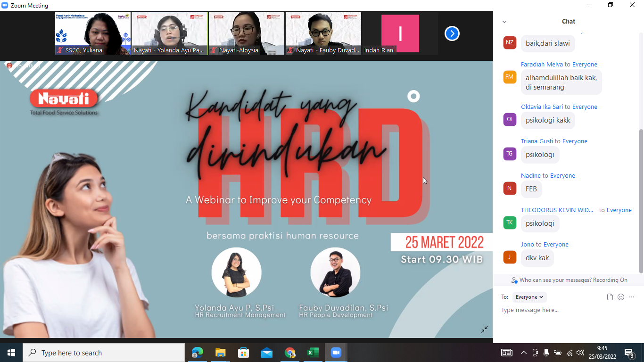Open the clock and date flyout
Viewport: 644px width, 362px height.
(x=602, y=353)
